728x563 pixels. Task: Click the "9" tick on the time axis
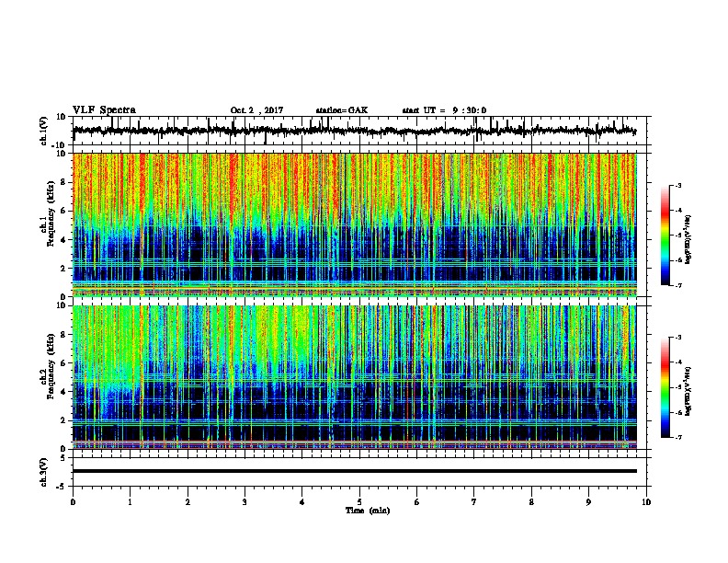point(588,502)
